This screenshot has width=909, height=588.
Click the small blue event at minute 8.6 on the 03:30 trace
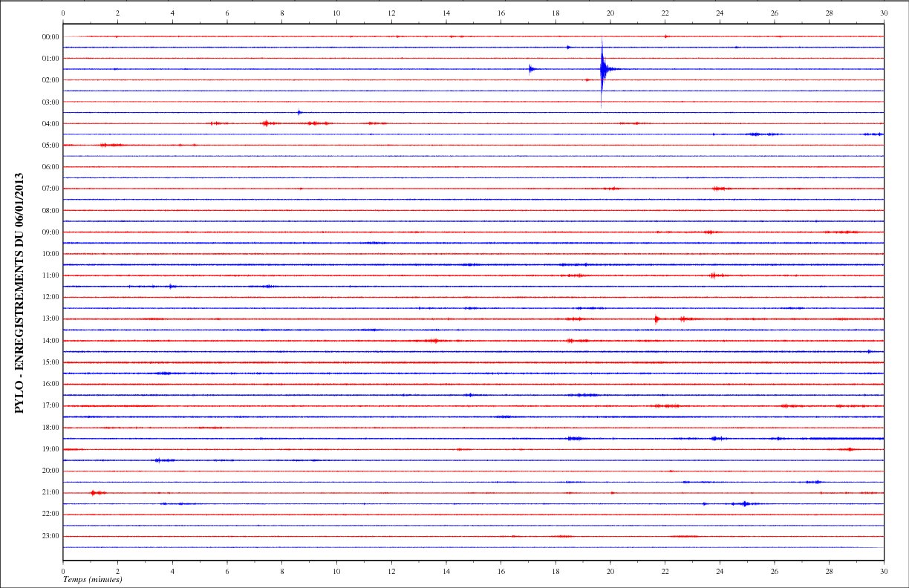point(299,112)
